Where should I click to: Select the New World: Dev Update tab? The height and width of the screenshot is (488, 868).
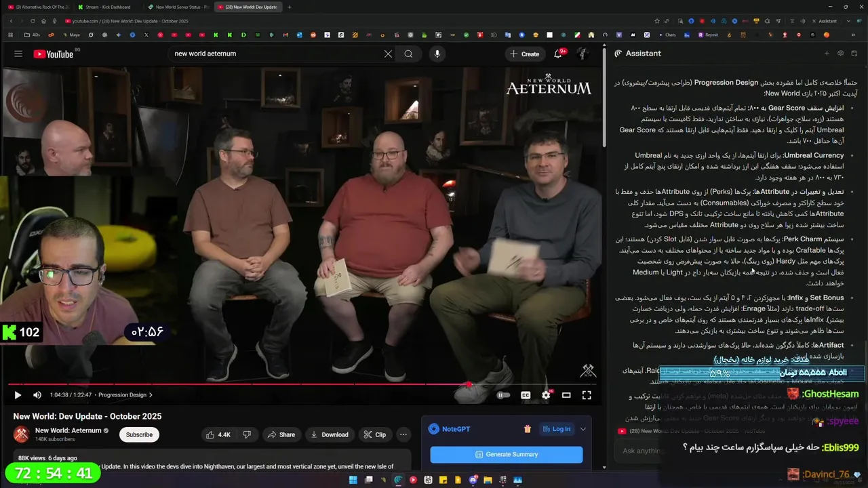(249, 7)
